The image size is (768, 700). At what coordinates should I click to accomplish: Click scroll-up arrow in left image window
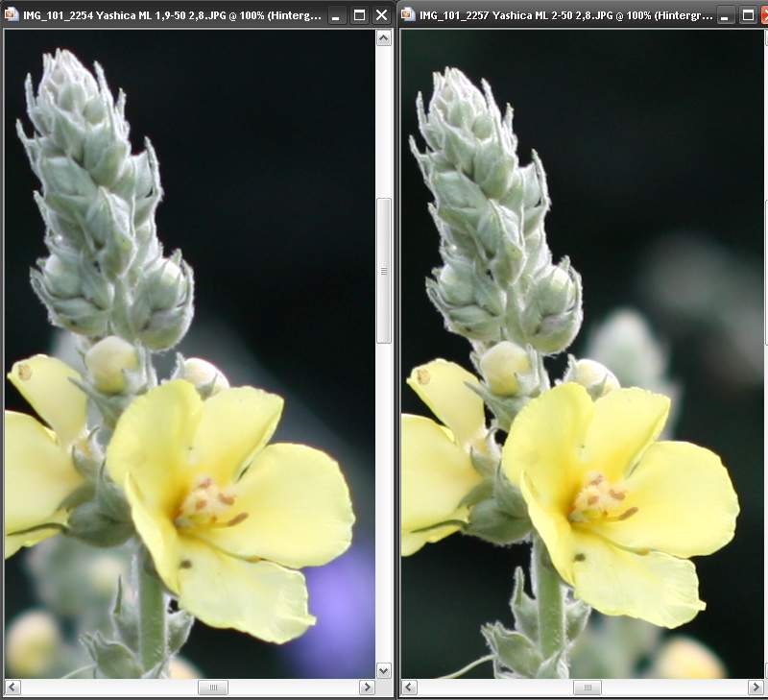point(384,37)
